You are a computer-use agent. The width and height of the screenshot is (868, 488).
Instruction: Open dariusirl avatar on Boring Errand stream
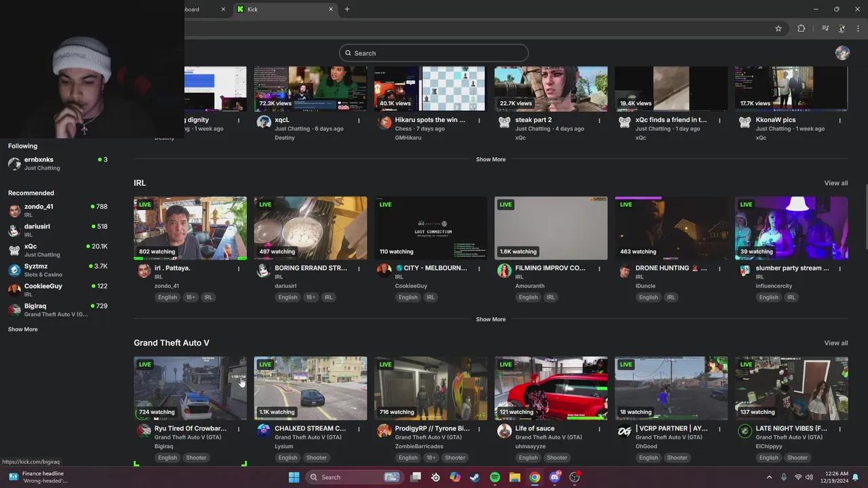coord(264,271)
